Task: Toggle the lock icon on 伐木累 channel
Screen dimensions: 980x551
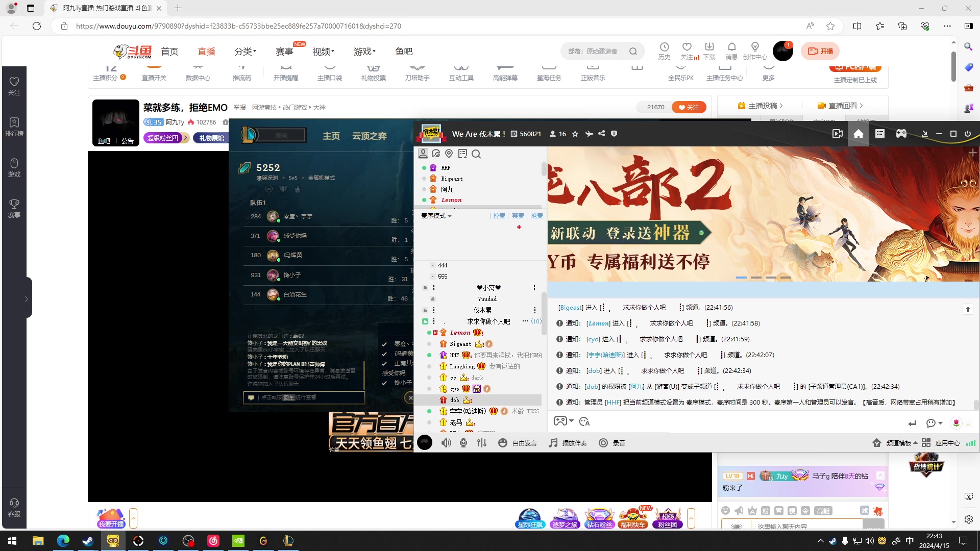Action: [425, 310]
